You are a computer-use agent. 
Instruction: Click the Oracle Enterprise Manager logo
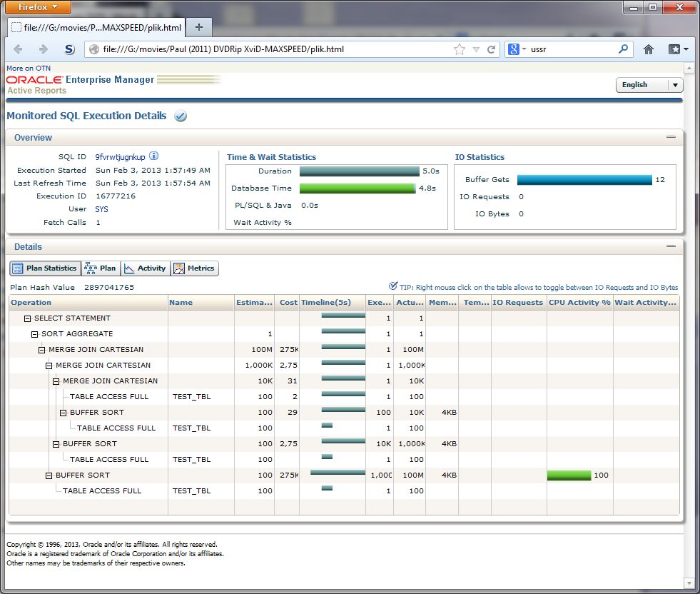[x=81, y=79]
